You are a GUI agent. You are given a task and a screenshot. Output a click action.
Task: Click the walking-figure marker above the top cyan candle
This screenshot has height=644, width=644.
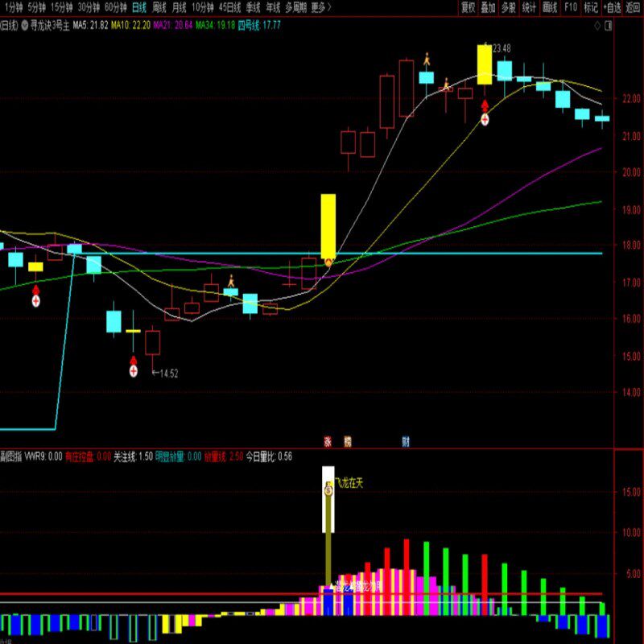click(427, 60)
